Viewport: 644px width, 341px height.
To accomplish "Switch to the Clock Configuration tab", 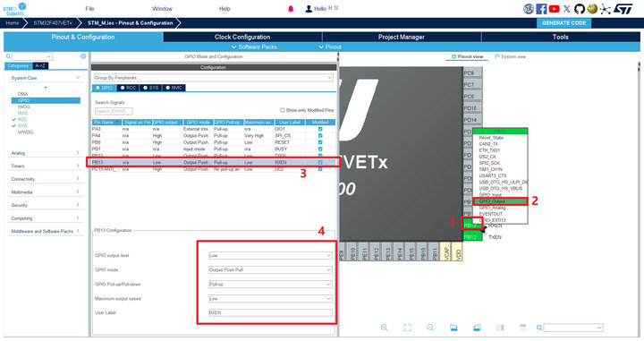I will [x=242, y=37].
